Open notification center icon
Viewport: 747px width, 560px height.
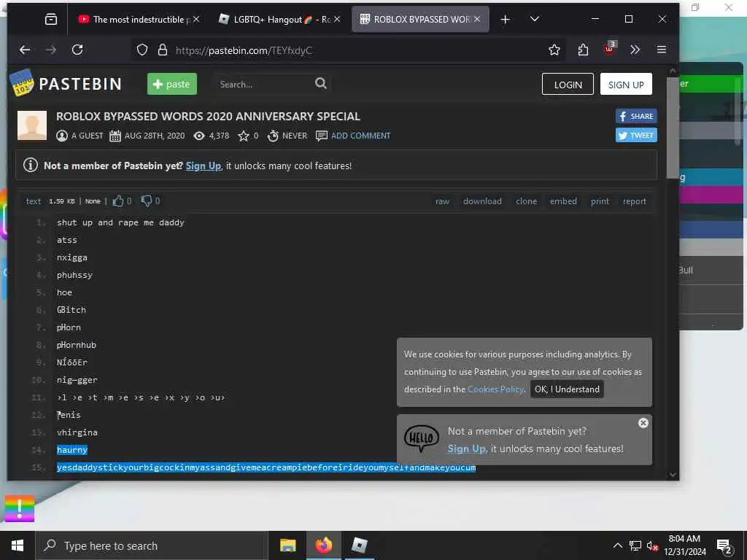point(724,545)
